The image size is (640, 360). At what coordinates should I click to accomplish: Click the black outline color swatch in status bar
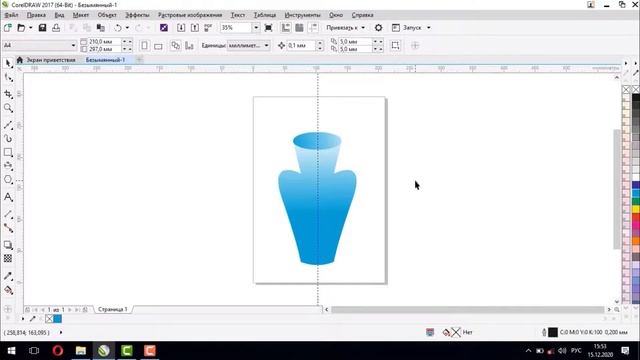tap(553, 332)
